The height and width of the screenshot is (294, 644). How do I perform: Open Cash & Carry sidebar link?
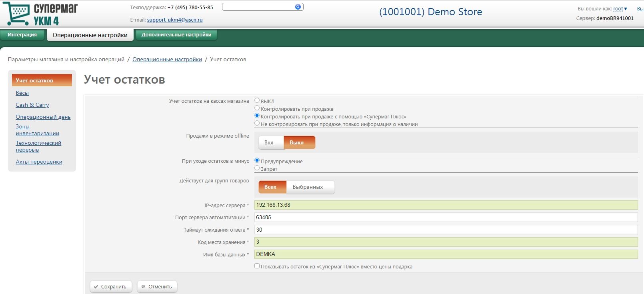(32, 105)
